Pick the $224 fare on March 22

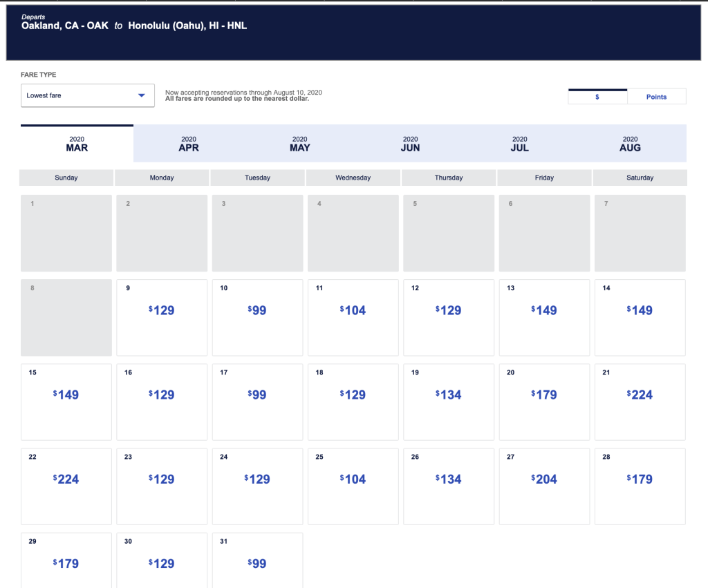pos(66,480)
